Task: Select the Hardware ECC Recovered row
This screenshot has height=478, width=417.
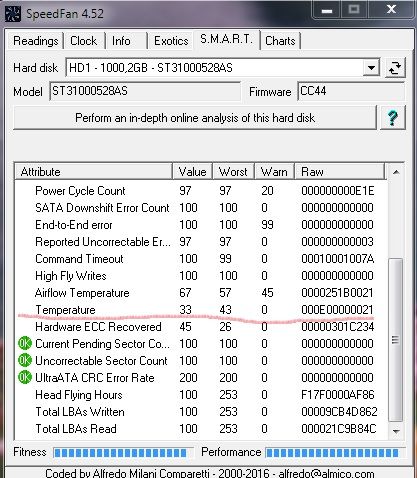Action: point(201,327)
